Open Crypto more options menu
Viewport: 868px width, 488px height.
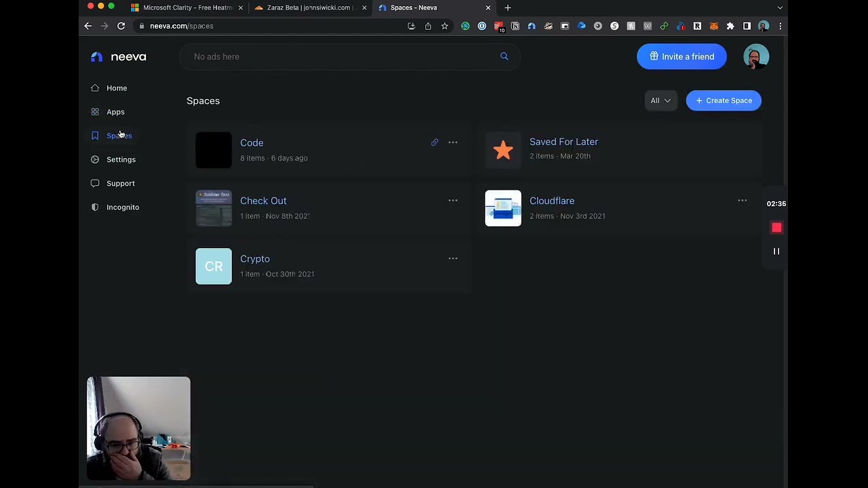pyautogui.click(x=453, y=258)
